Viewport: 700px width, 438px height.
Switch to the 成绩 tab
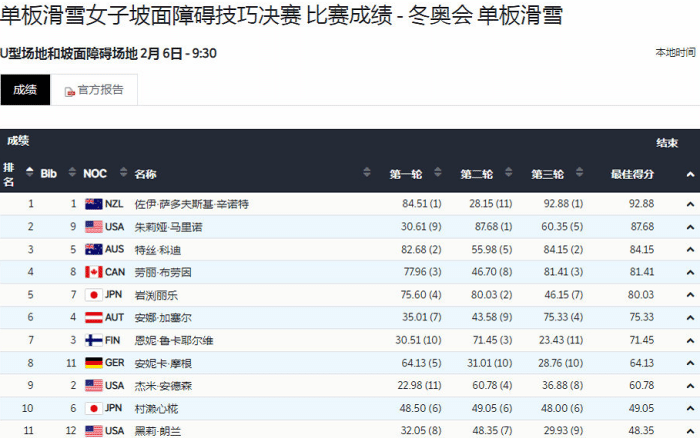coord(25,90)
